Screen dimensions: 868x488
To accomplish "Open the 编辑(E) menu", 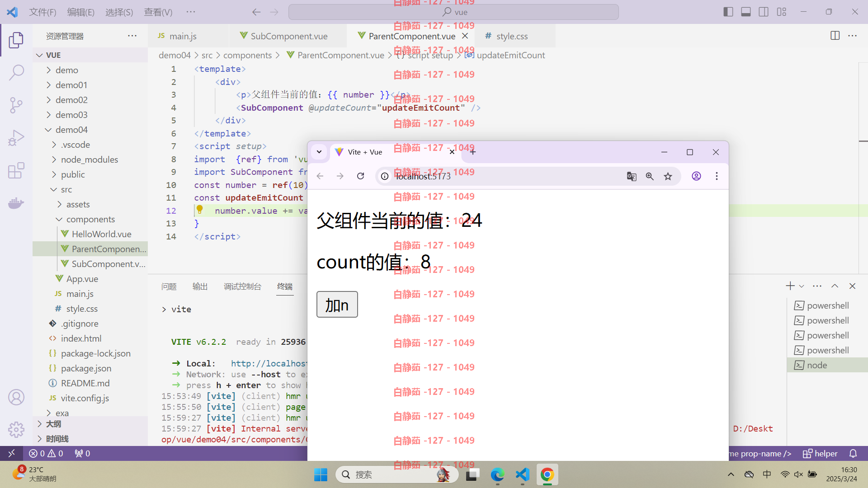I will tap(81, 12).
